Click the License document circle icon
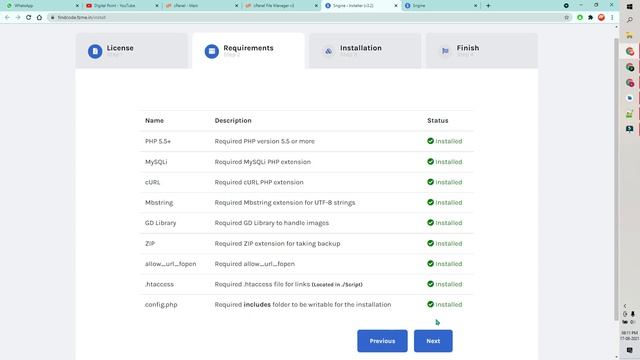The image size is (640, 360). 95,51
